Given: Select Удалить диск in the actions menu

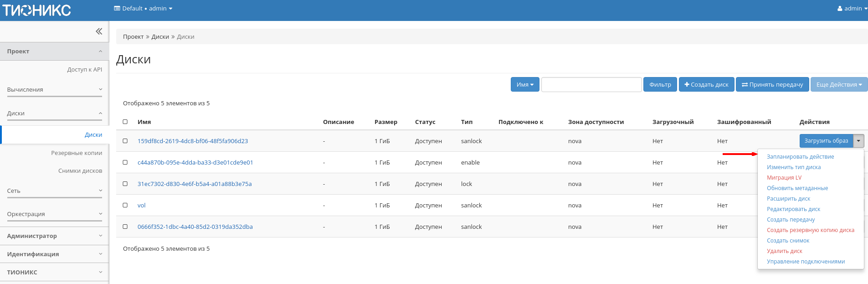Looking at the screenshot, I should 784,251.
